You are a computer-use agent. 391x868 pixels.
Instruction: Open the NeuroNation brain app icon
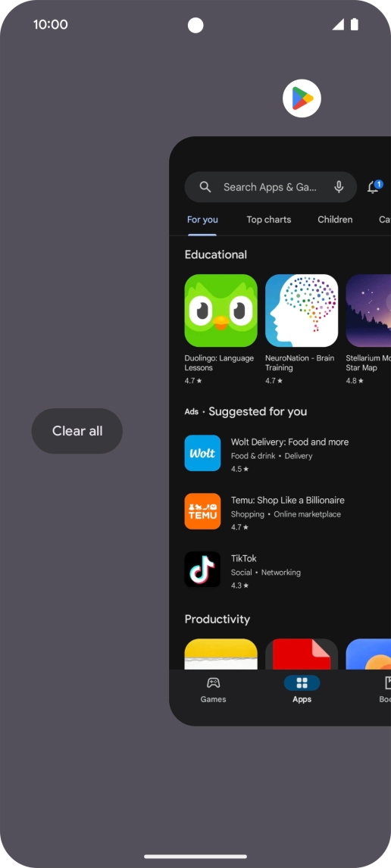[302, 311]
